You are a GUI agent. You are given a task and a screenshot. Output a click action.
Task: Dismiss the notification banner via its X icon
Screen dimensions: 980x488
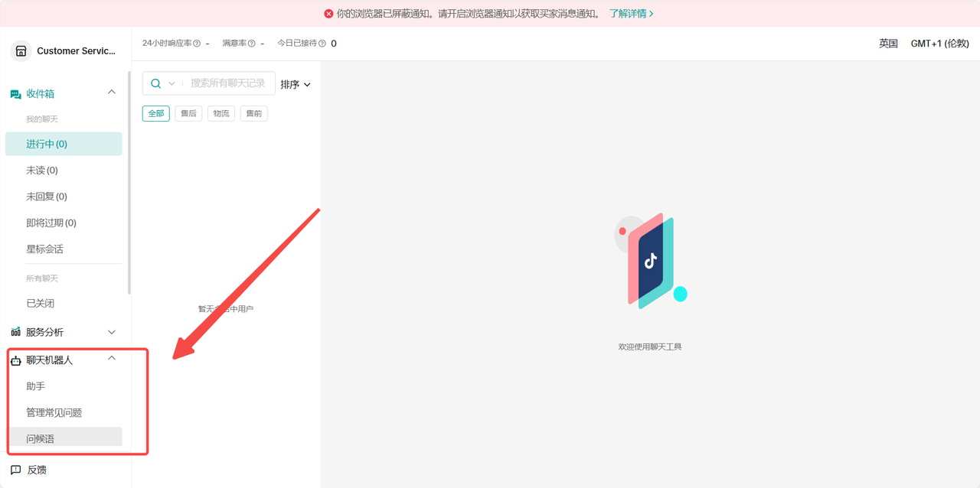[328, 14]
